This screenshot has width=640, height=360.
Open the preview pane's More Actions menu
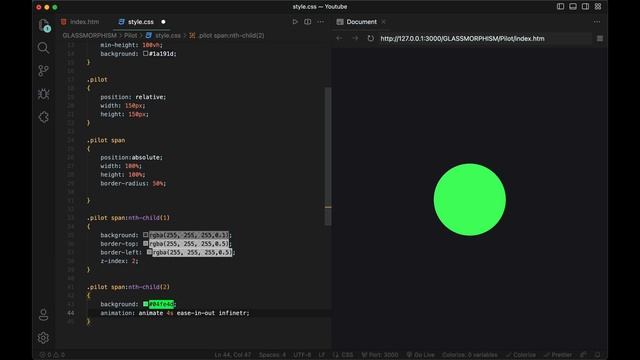[x=597, y=22]
